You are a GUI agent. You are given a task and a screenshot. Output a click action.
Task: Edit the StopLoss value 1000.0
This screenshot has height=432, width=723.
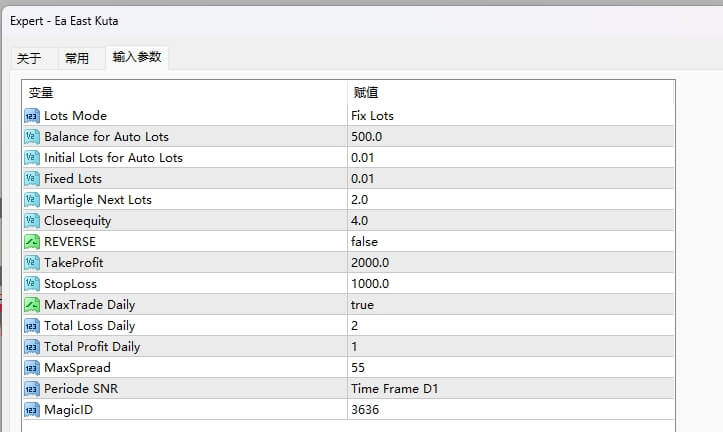tap(370, 284)
